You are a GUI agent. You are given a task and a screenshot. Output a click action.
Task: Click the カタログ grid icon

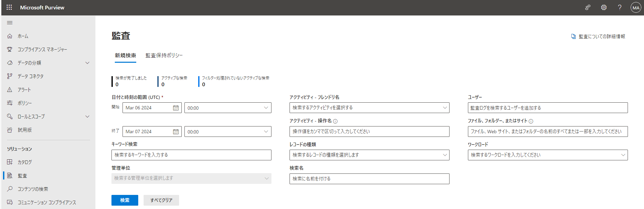pyautogui.click(x=10, y=162)
